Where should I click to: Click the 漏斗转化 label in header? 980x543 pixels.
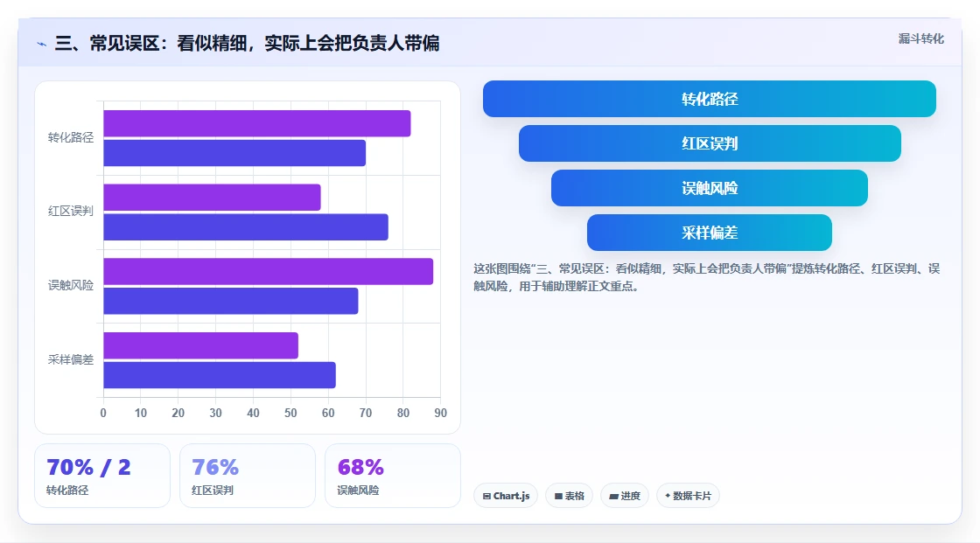[920, 38]
